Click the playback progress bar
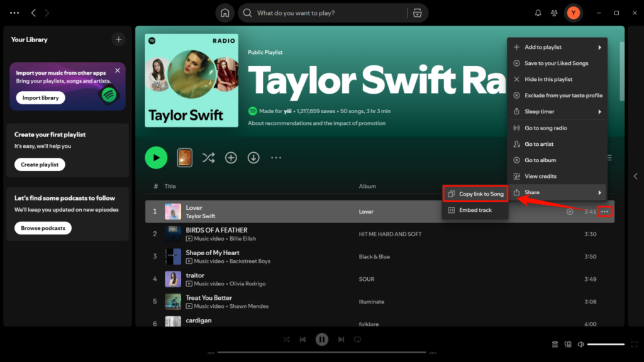The image size is (644, 362). 321,352
